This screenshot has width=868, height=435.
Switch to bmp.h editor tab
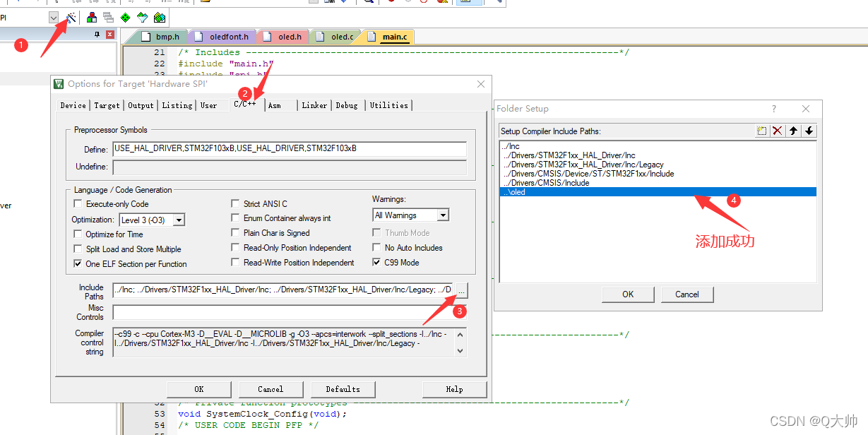pyautogui.click(x=160, y=37)
